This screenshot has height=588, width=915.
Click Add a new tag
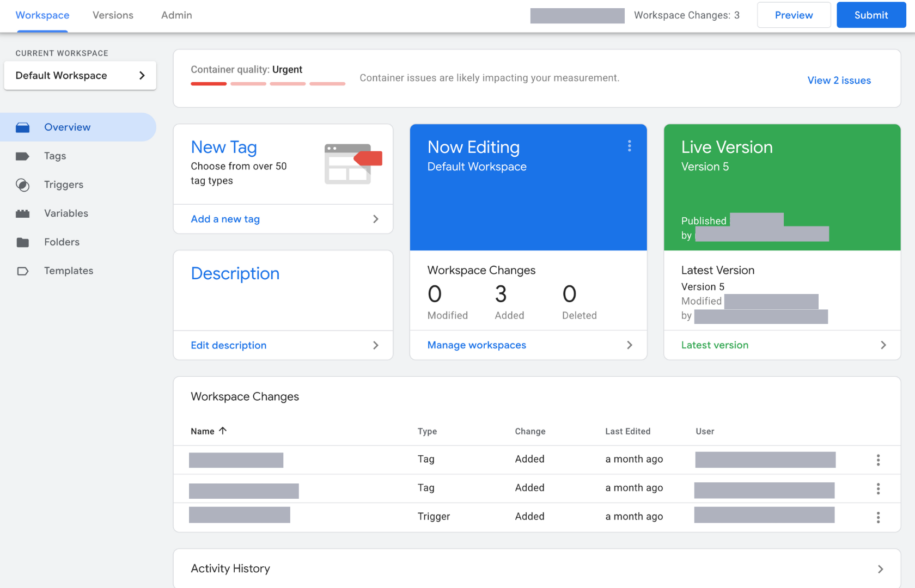[225, 219]
